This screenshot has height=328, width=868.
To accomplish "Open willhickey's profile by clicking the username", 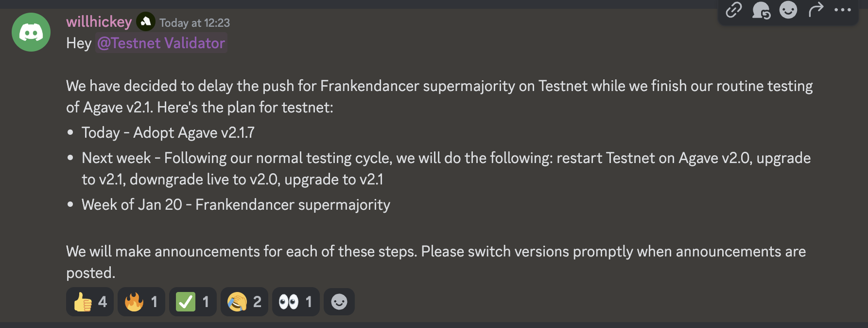I will tap(99, 21).
